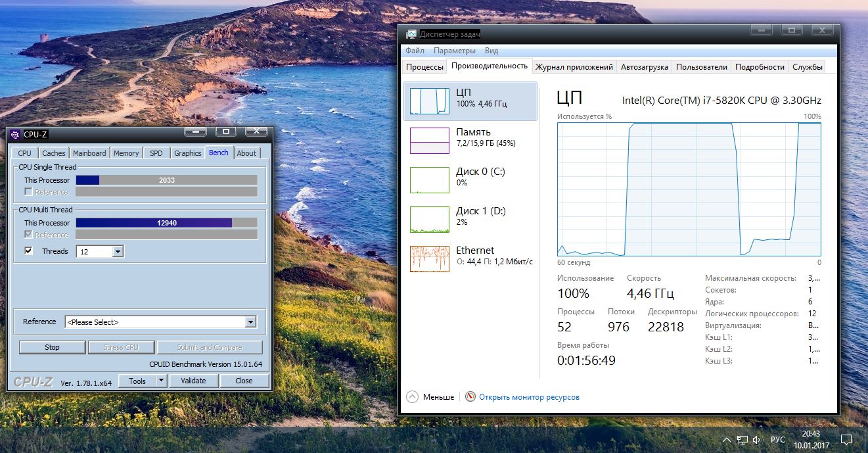Click the Дескрипторы value 22818

(x=666, y=327)
